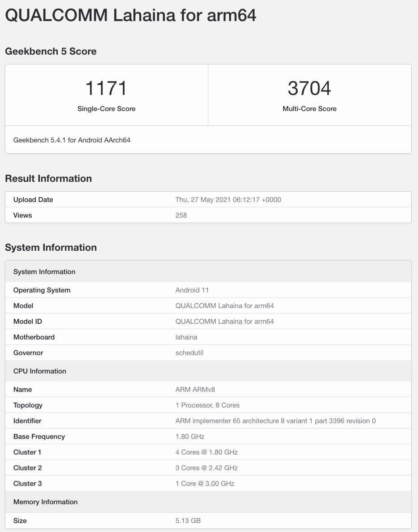Select the Android 11 value

pyautogui.click(x=192, y=290)
